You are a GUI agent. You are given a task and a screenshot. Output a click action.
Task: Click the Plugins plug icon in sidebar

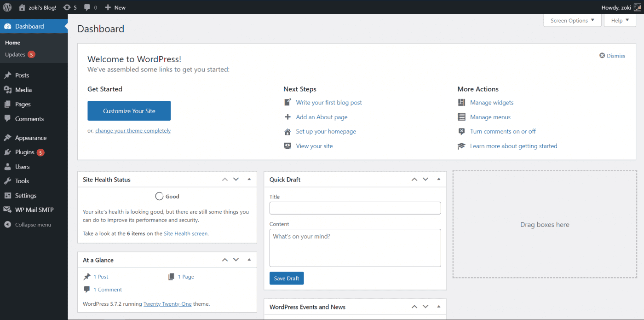click(x=7, y=152)
